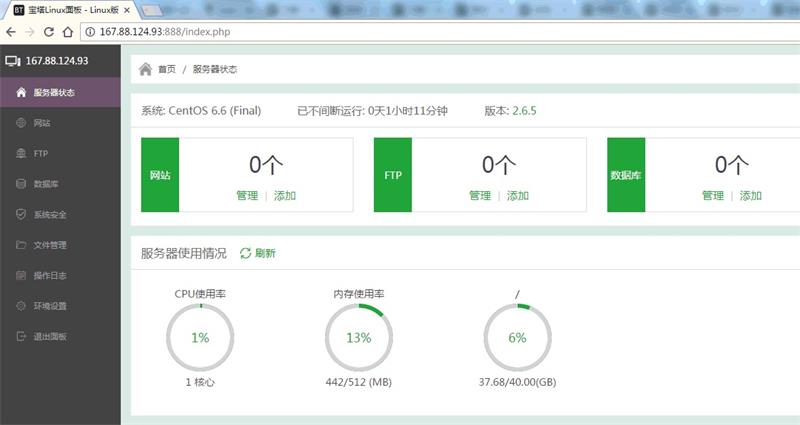Click the 37.68/40.00(GB) disk value
The width and height of the screenshot is (800, 425).
[517, 382]
